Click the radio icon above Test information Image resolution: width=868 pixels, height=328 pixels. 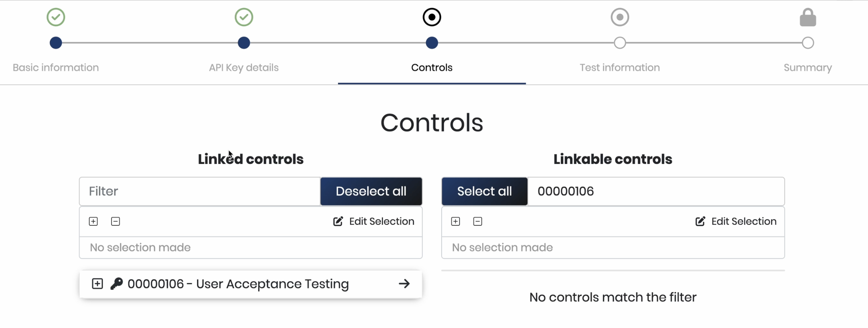[x=620, y=17]
